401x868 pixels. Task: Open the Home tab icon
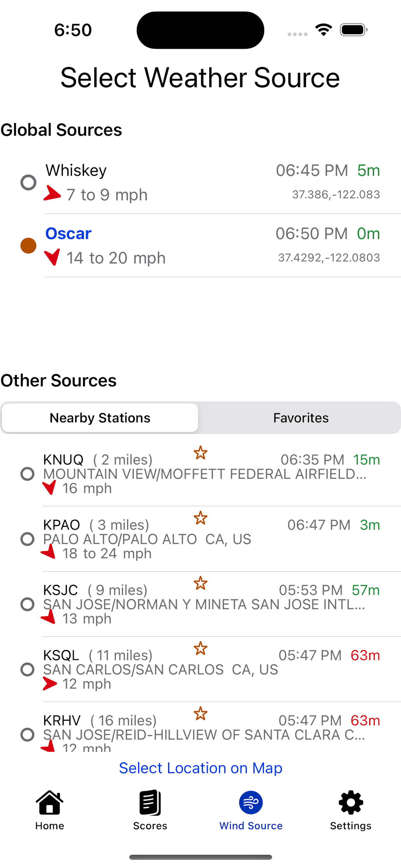pos(49,802)
